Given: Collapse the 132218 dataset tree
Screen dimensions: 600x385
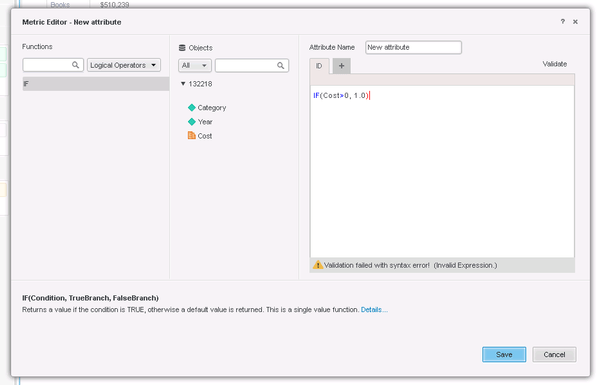Looking at the screenshot, I should pos(183,84).
